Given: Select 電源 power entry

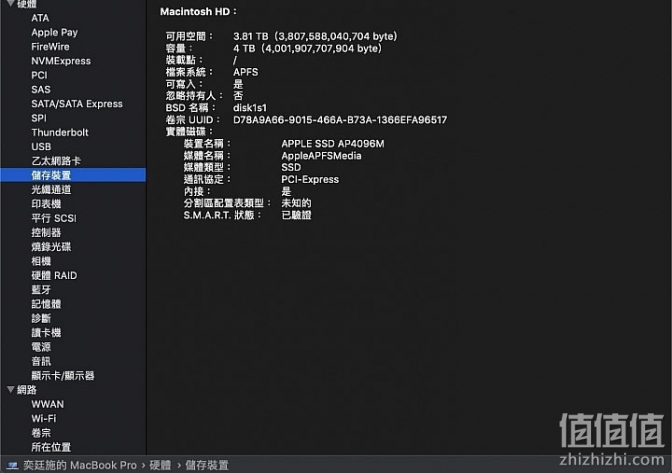Looking at the screenshot, I should (41, 347).
